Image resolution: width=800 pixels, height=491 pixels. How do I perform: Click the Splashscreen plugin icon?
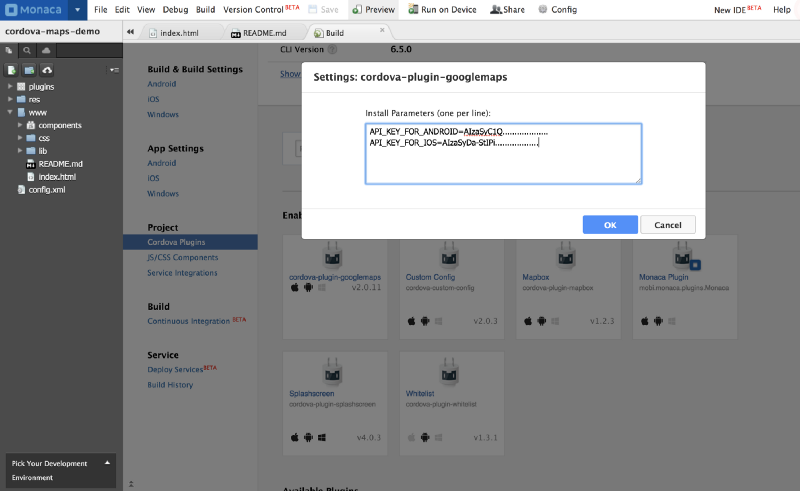point(332,372)
